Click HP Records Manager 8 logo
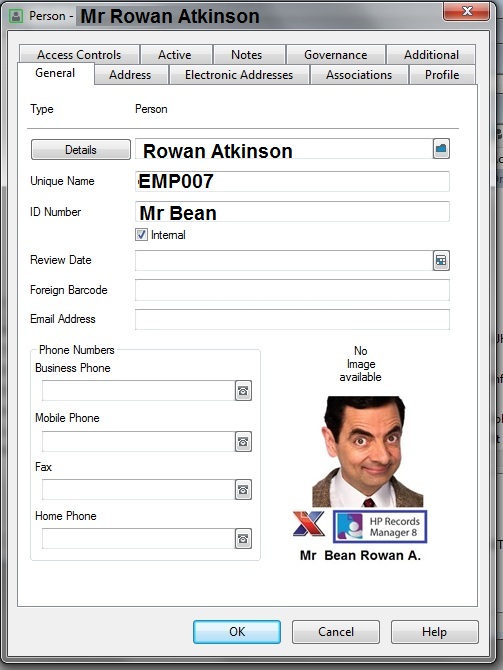The width and height of the screenshot is (503, 670). pyautogui.click(x=380, y=526)
